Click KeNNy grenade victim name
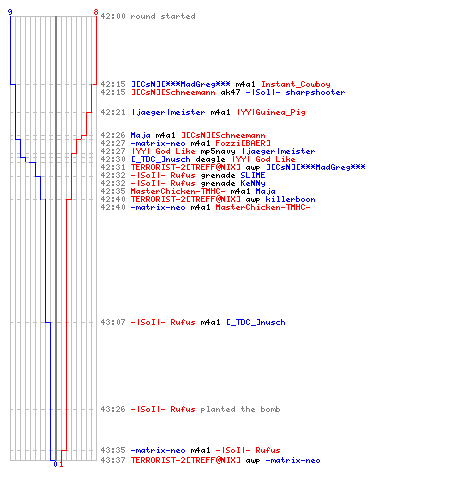Viewport: 450px width, 500px height. click(253, 183)
